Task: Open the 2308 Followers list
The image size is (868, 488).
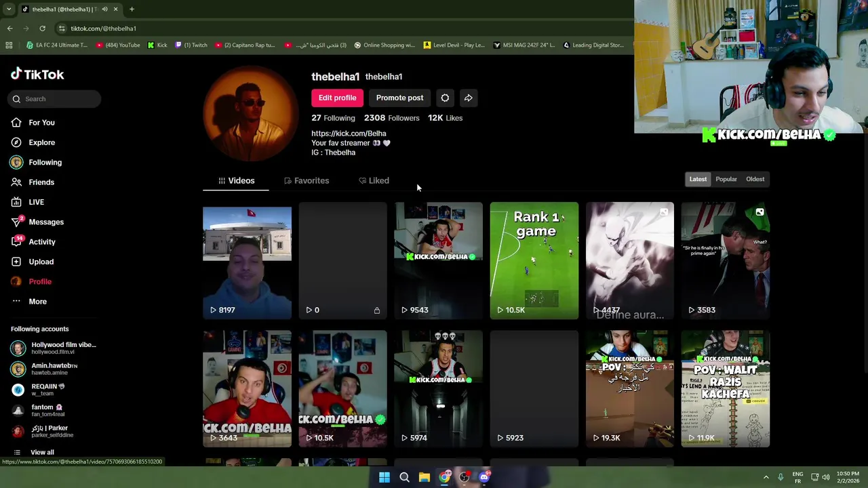Action: [391, 118]
